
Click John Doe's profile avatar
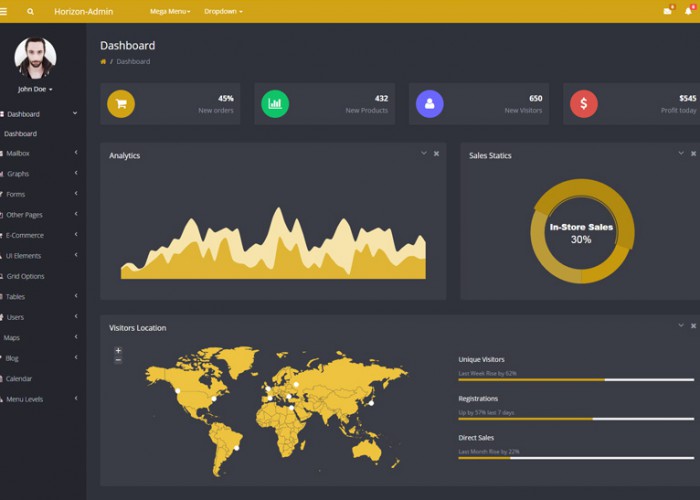35,58
